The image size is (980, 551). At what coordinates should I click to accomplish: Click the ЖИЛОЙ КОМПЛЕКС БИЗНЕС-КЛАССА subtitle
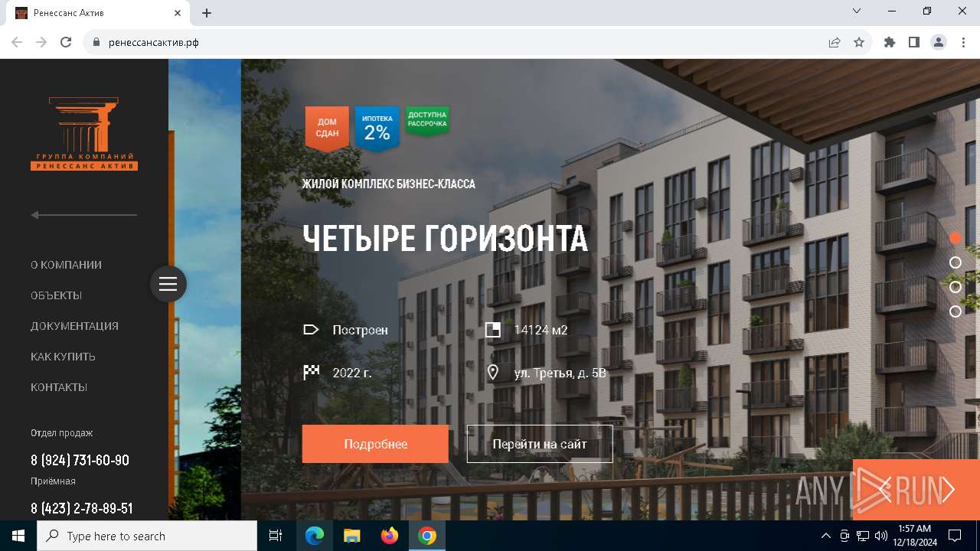click(x=389, y=184)
